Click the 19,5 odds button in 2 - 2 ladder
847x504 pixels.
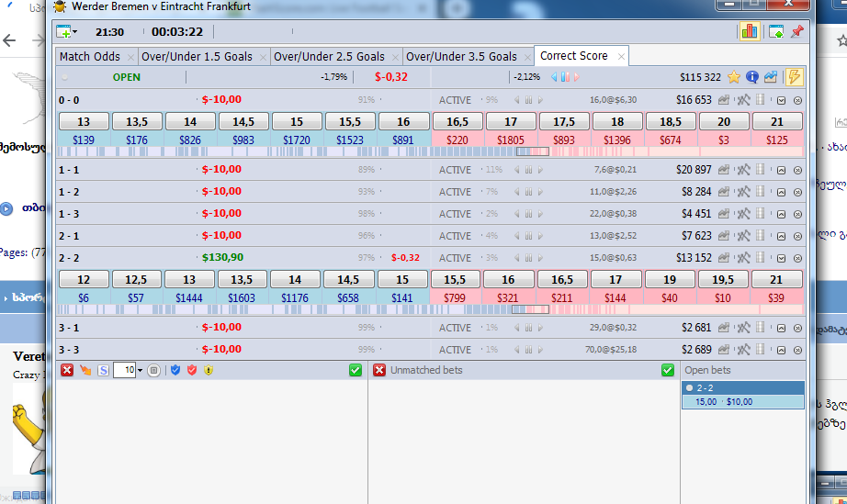[x=723, y=279]
